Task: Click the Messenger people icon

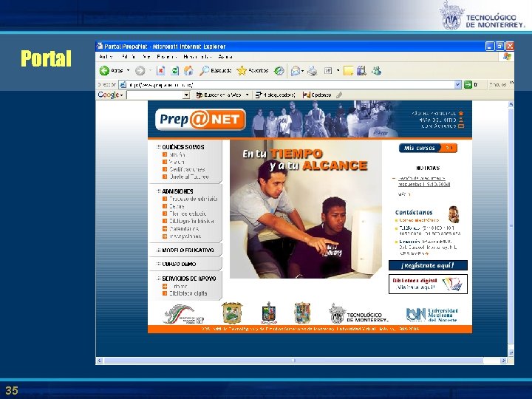Action: click(x=376, y=71)
